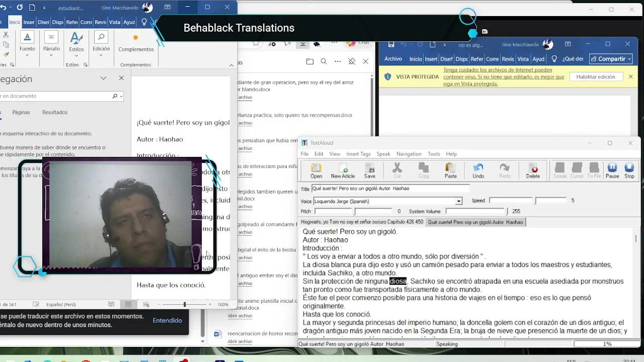Click Compartir in right Word window
Viewport: 644px width, 362px height.
click(x=611, y=59)
